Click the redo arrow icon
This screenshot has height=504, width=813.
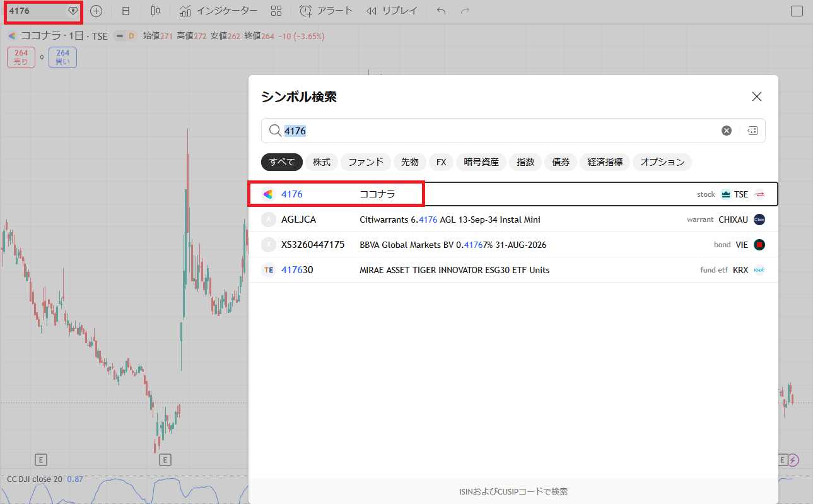pos(465,11)
